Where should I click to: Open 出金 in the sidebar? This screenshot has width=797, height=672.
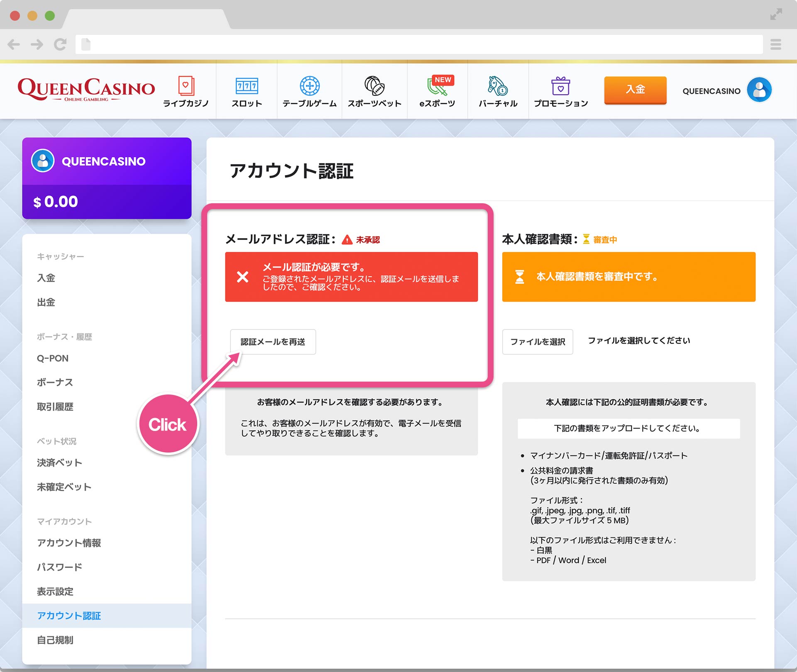pos(46,302)
